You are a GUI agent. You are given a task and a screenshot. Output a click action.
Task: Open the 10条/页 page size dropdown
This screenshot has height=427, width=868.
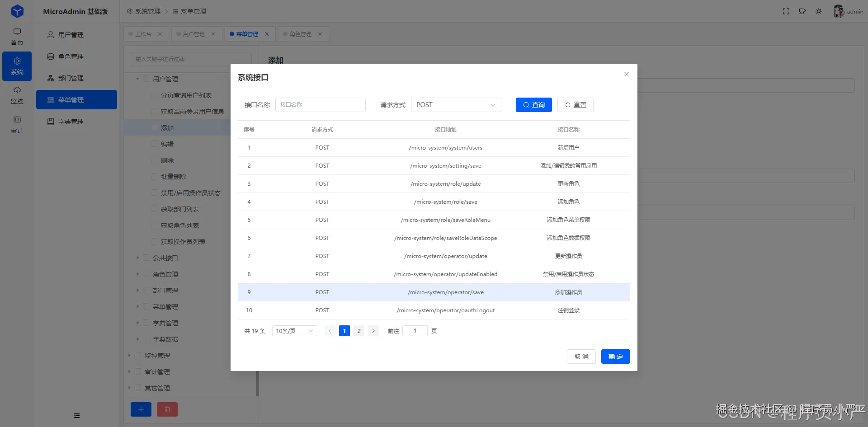(294, 330)
